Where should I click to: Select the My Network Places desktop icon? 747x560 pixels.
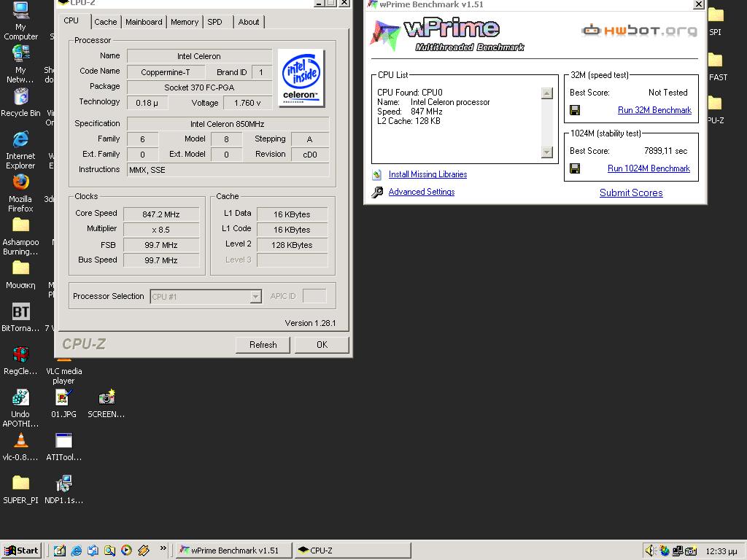coord(20,64)
